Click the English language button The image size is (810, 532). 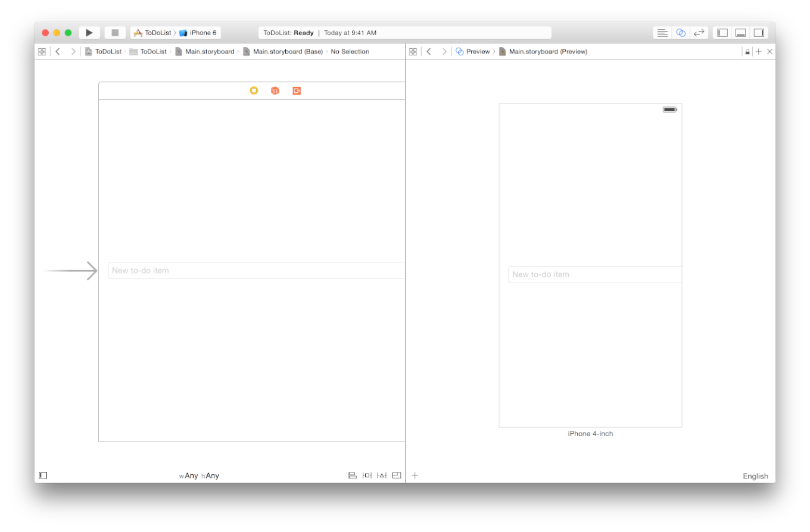pyautogui.click(x=755, y=476)
